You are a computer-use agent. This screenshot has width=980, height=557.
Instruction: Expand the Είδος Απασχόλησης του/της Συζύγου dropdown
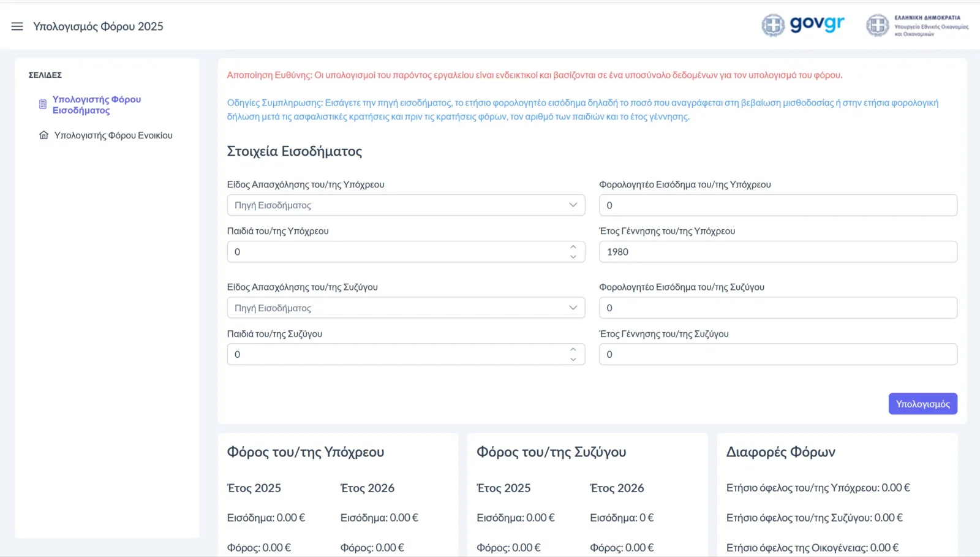(405, 308)
